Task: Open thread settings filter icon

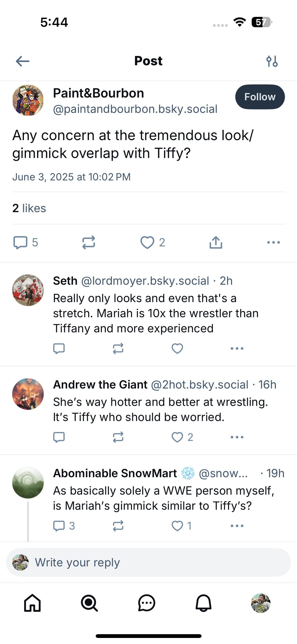Action: [272, 61]
